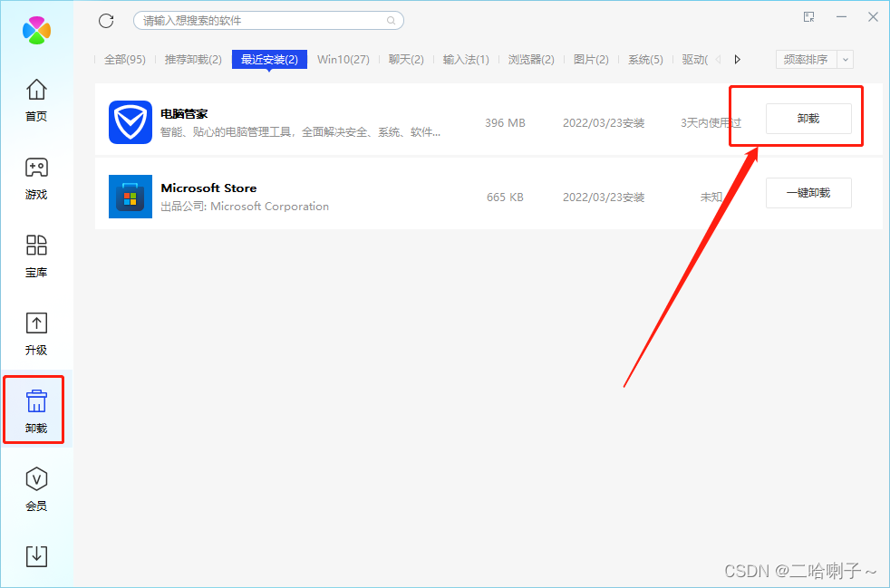Screen dimensions: 890x588
Task: Open the downloads icon in sidebar
Action: (36, 556)
